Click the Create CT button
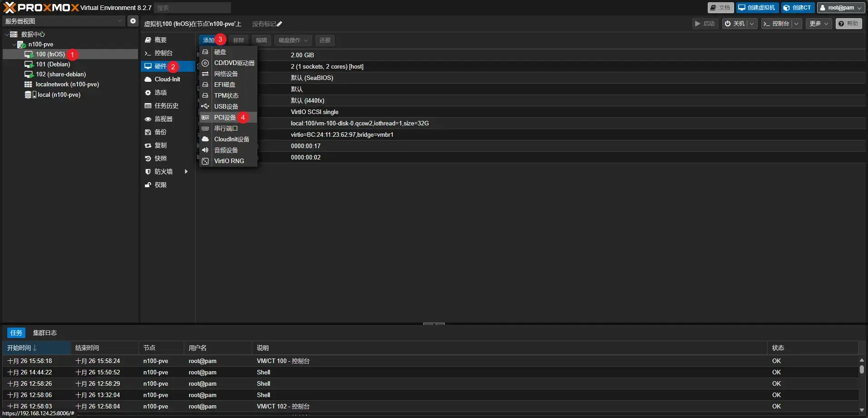 coord(798,8)
